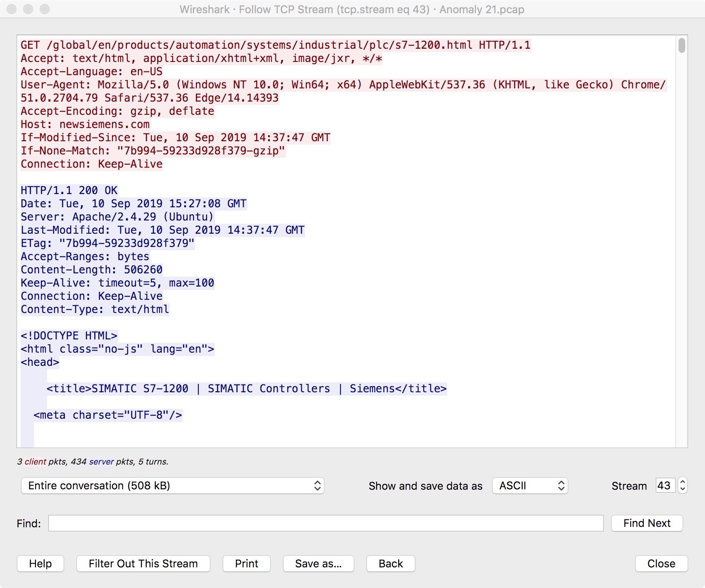The width and height of the screenshot is (705, 588).
Task: Click the SIMATIC S7-1200 title tag line
Action: click(x=247, y=389)
